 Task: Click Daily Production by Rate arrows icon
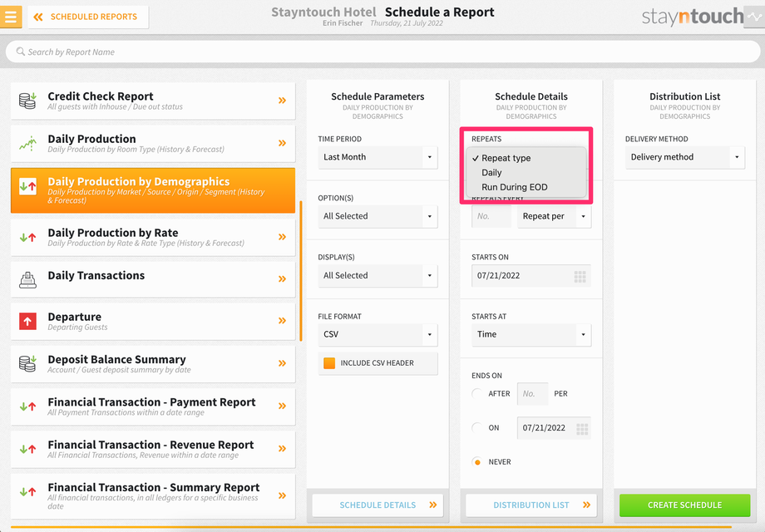click(x=27, y=238)
